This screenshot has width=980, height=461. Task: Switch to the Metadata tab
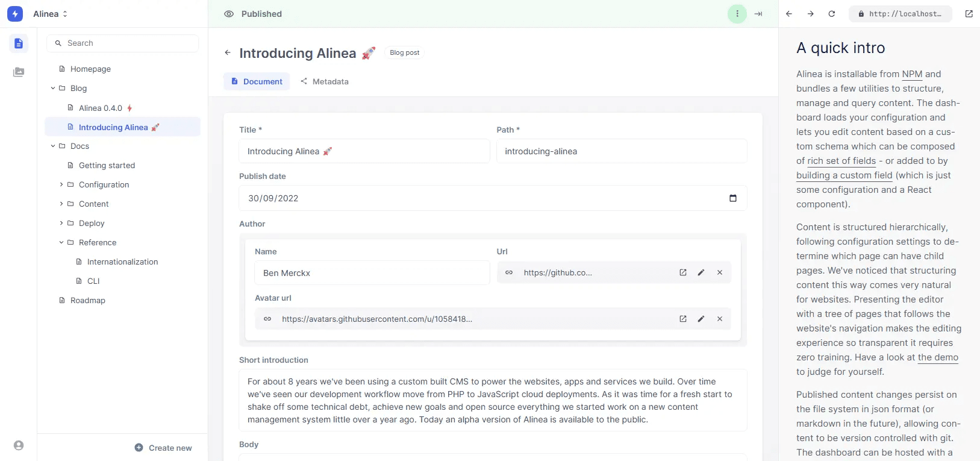[324, 81]
